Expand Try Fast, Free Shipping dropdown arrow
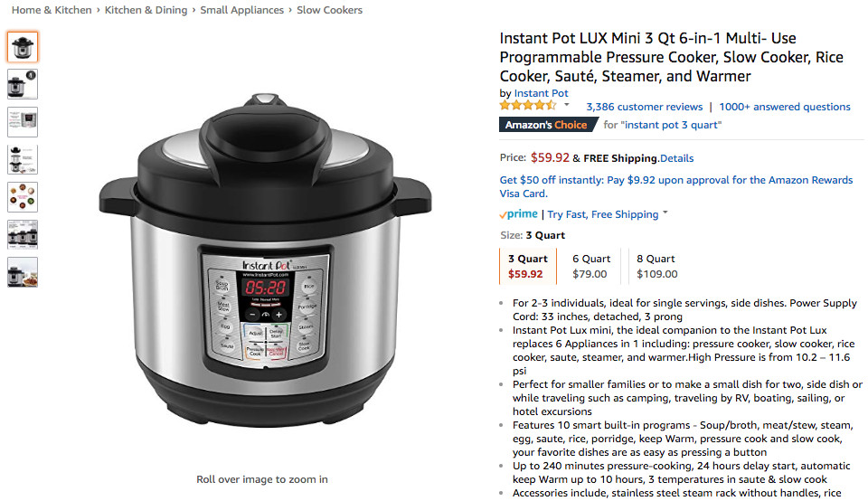Screen dimensions: 868x501 click(665, 213)
